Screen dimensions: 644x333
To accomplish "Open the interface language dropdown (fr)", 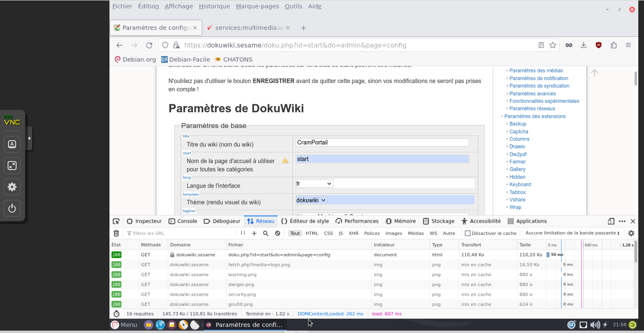I will pyautogui.click(x=314, y=183).
